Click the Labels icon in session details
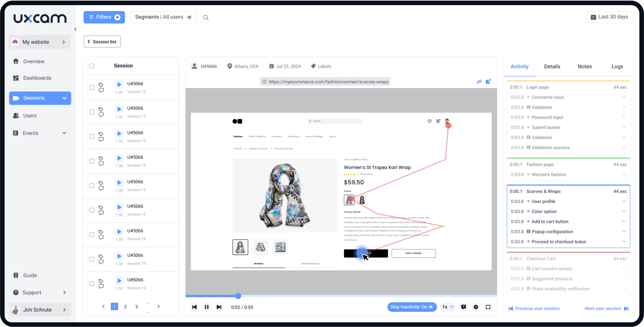The width and height of the screenshot is (644, 327). (x=314, y=66)
